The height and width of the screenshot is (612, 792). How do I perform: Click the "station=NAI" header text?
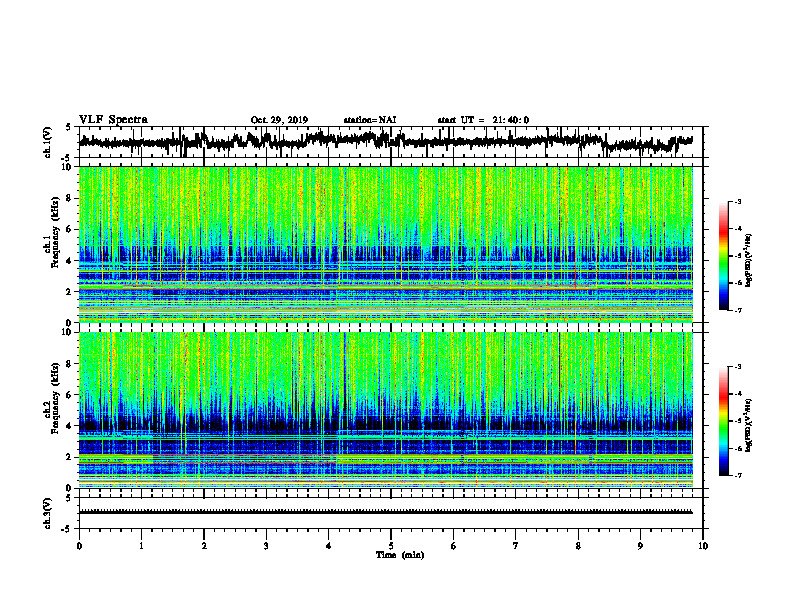tap(370, 120)
